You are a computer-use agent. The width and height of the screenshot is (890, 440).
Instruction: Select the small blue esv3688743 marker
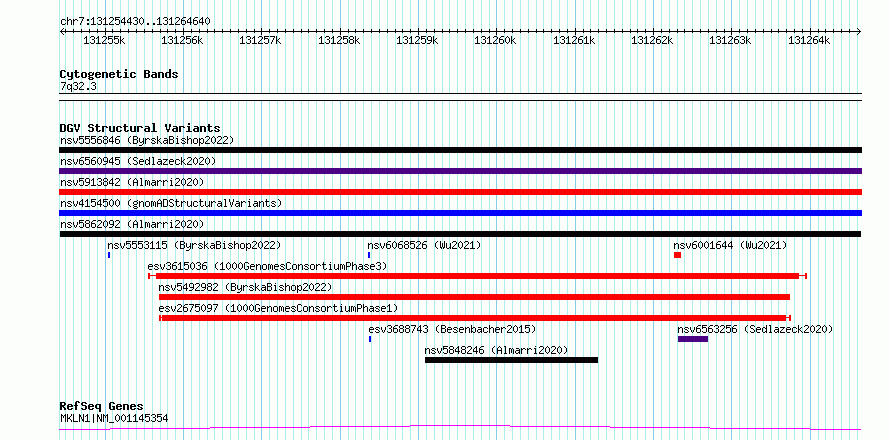[x=370, y=339]
